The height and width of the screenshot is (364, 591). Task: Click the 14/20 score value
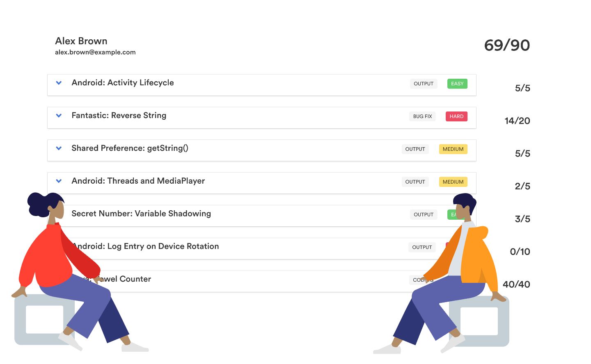[x=517, y=121]
